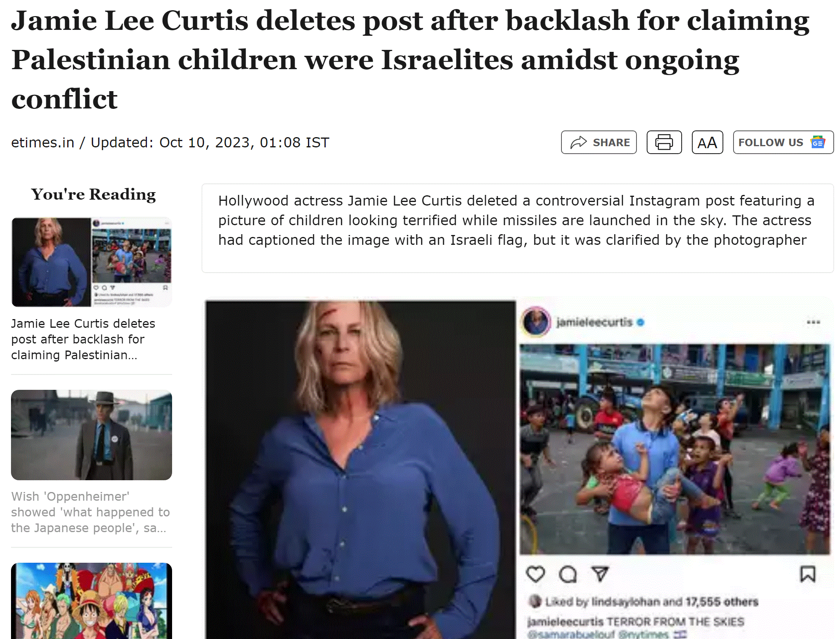Open the Oppenheimer article thumbnail
This screenshot has width=840, height=639.
pyautogui.click(x=92, y=435)
